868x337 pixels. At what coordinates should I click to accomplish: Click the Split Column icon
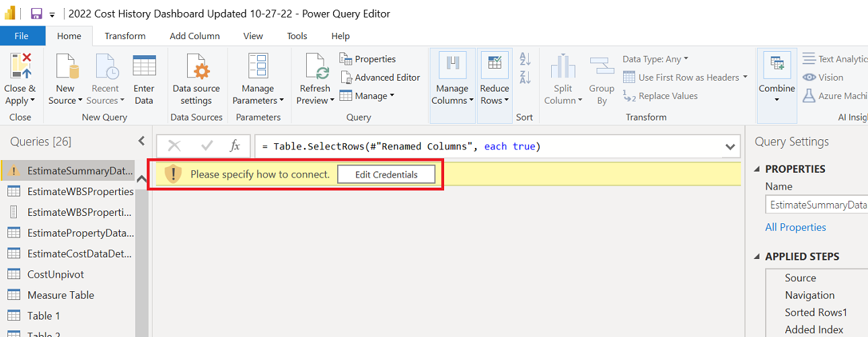(563, 67)
